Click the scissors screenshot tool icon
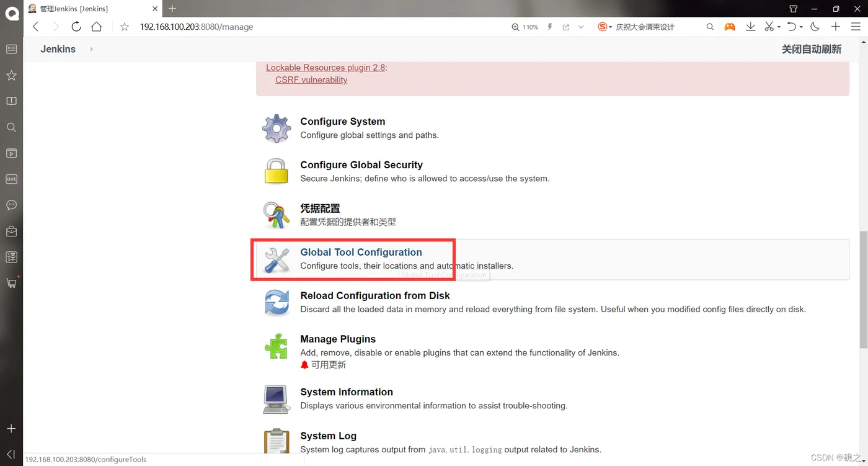 point(769,27)
